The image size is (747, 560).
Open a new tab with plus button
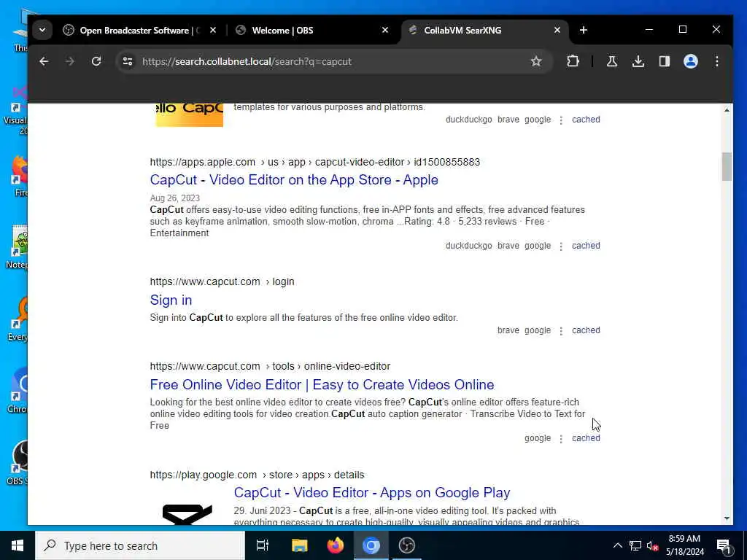pyautogui.click(x=583, y=30)
